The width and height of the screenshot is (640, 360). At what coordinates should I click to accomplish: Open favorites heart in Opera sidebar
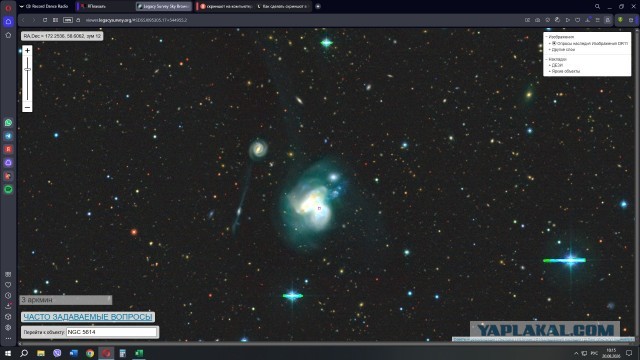click(x=8, y=284)
